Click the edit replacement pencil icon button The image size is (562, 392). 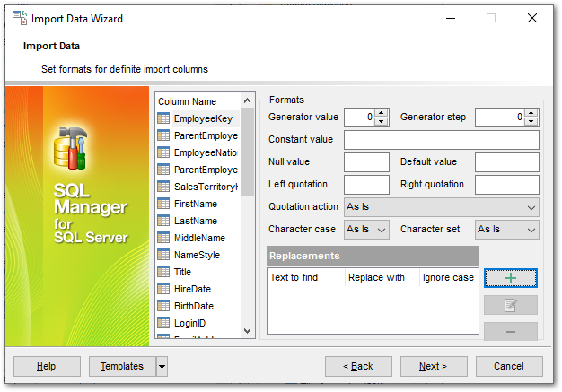pos(510,305)
